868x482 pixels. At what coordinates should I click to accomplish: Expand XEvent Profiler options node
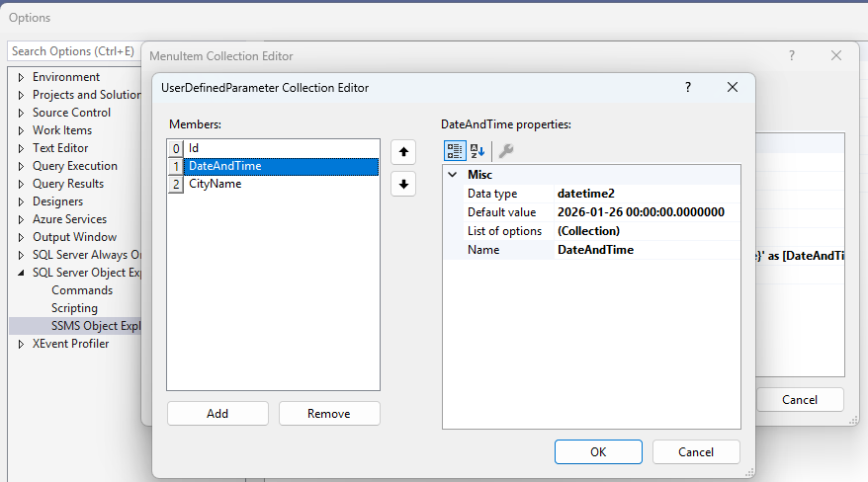point(21,344)
